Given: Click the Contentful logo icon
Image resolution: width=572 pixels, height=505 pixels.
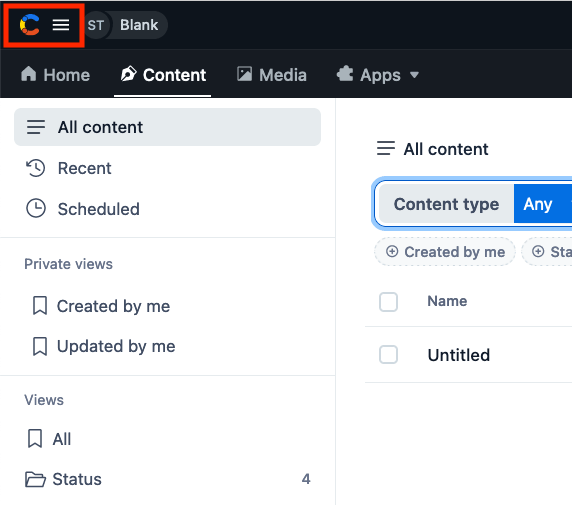Looking at the screenshot, I should (x=30, y=25).
